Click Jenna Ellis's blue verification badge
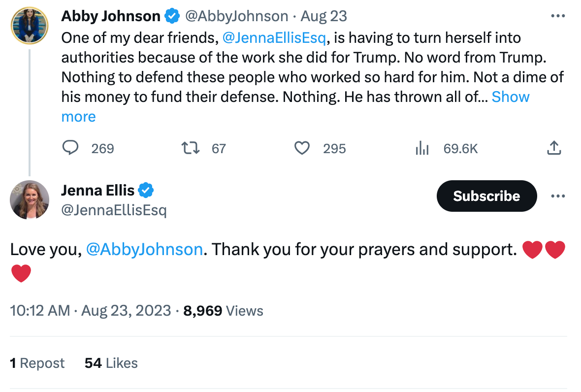 [146, 190]
